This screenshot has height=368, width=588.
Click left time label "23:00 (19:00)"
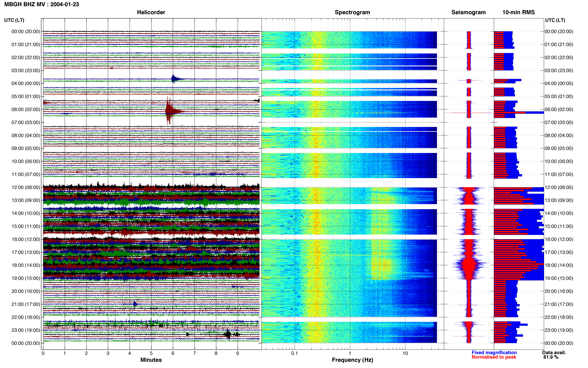[x=26, y=330]
